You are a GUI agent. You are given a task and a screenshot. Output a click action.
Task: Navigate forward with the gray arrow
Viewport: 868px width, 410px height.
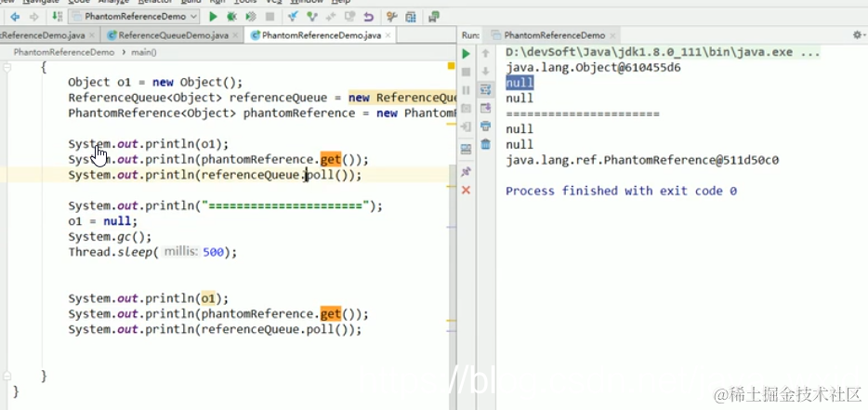33,17
